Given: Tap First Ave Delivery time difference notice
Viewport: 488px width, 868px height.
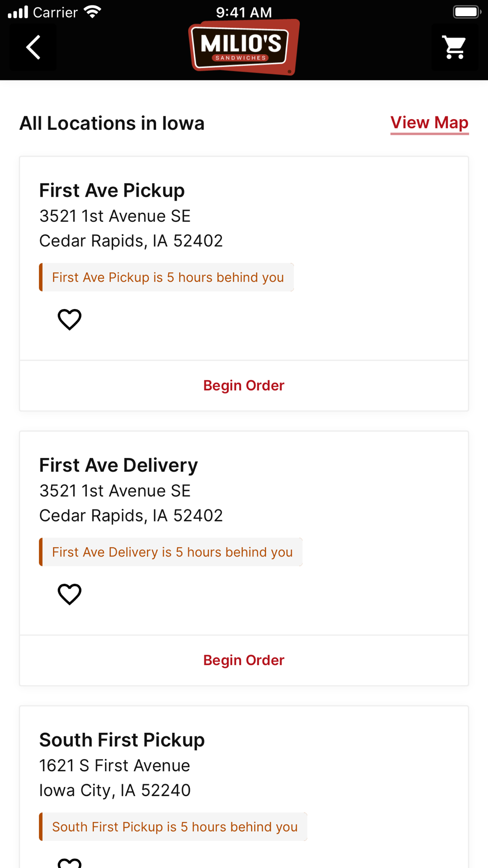Looking at the screenshot, I should 171,552.
